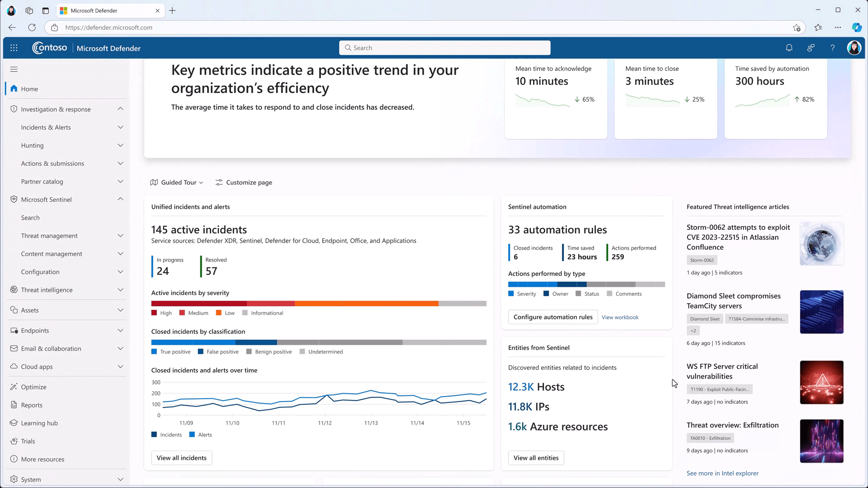This screenshot has height=488, width=868.
Task: Click the Investigation & response shield icon
Action: 14,109
